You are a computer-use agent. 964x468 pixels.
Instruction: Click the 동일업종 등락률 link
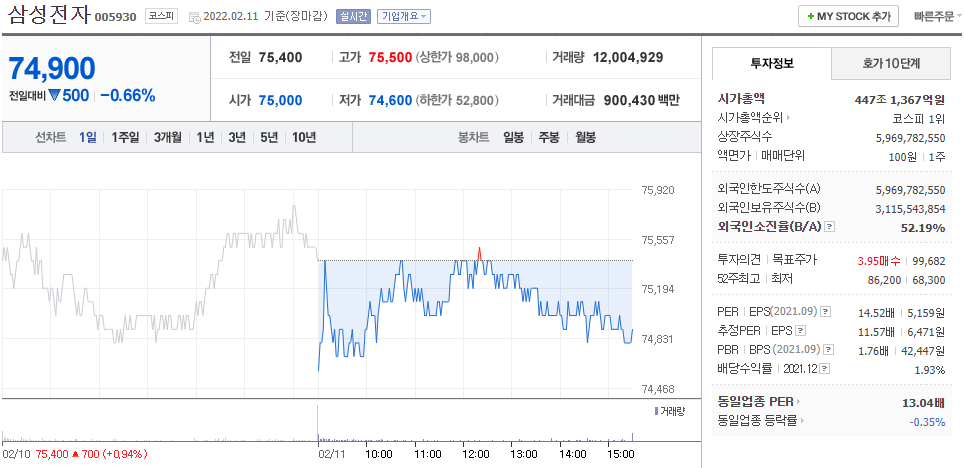tap(758, 421)
